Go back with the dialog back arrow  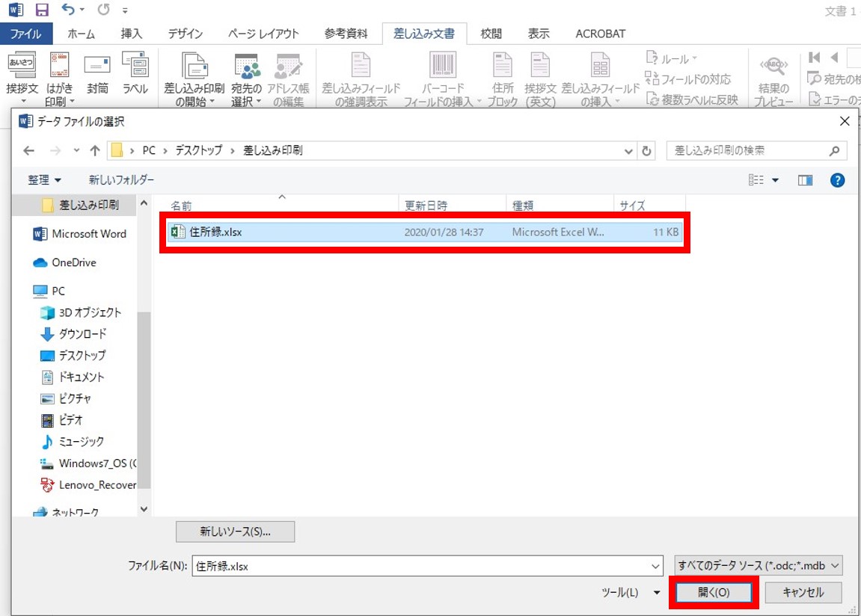[29, 150]
